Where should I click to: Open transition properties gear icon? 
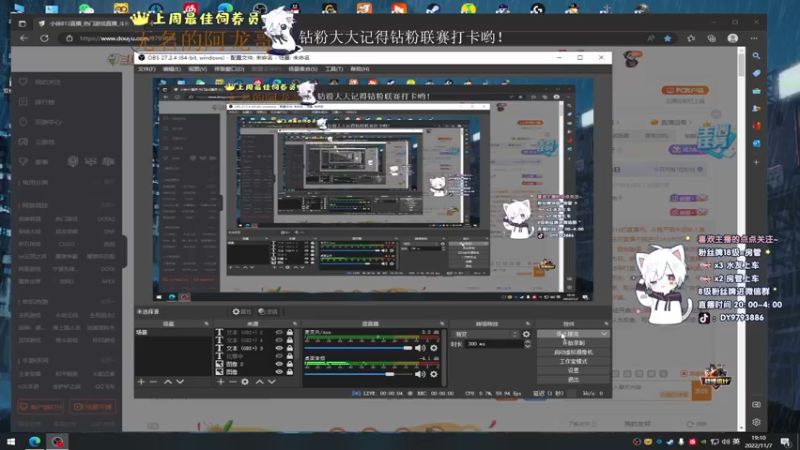(x=527, y=335)
